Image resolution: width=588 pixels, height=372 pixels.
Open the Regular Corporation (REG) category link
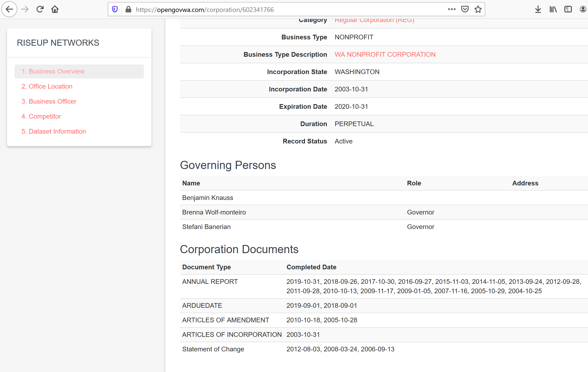click(x=374, y=20)
